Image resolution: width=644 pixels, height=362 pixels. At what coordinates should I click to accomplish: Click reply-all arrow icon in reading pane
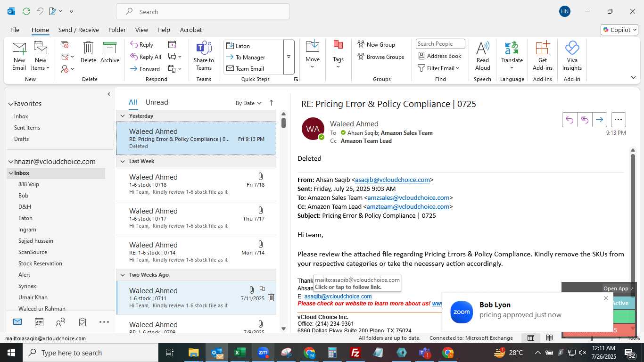[585, 120]
